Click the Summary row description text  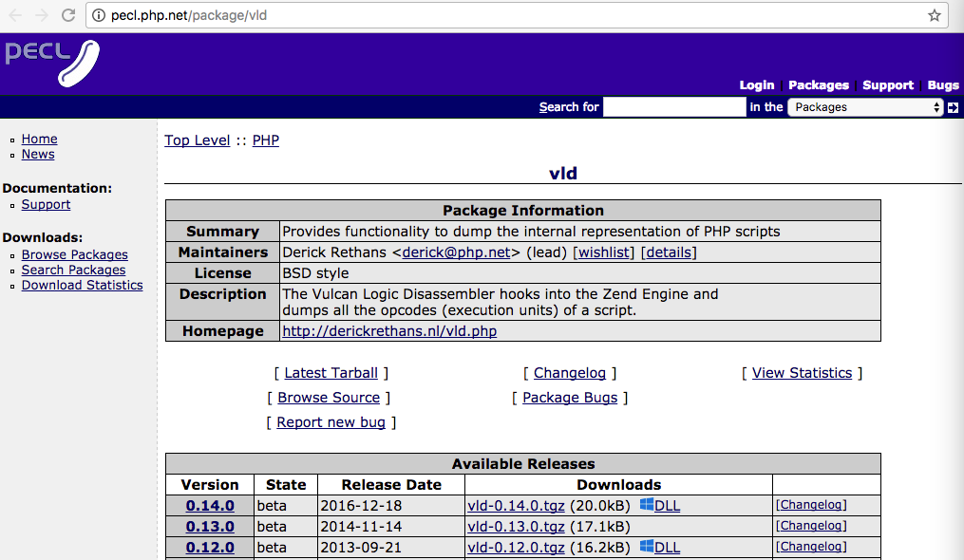point(531,232)
